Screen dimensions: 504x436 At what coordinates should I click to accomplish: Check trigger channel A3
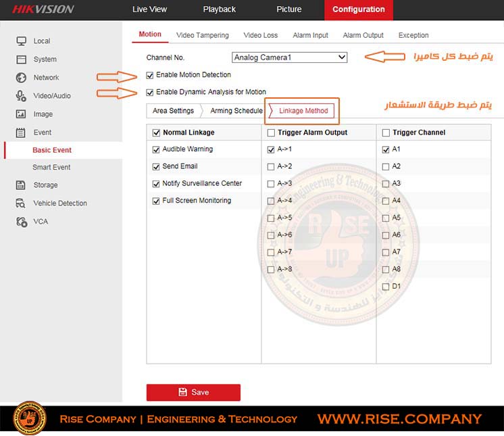[x=386, y=184]
